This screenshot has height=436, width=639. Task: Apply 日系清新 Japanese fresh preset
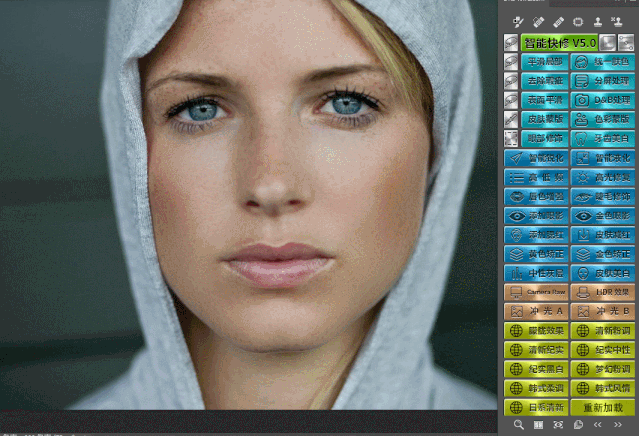tap(536, 407)
